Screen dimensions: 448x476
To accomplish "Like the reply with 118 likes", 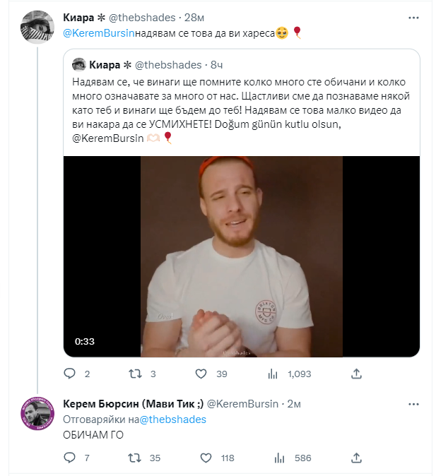I will click(x=208, y=458).
